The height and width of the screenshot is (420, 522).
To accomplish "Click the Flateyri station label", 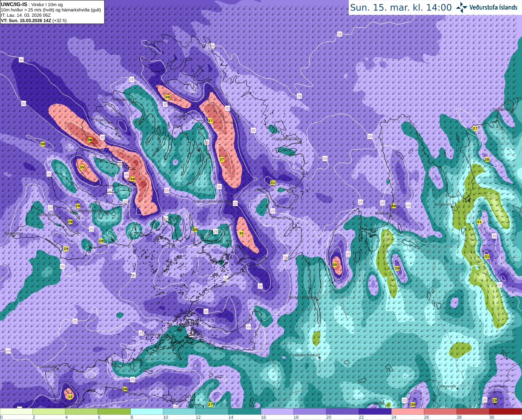I will pyautogui.click(x=101, y=120).
